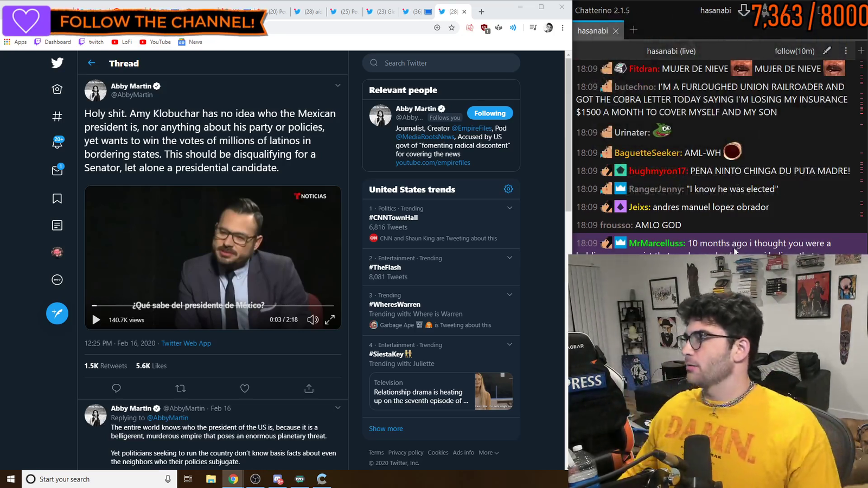Open the Explore hashtag icon
868x488 pixels.
(57, 116)
